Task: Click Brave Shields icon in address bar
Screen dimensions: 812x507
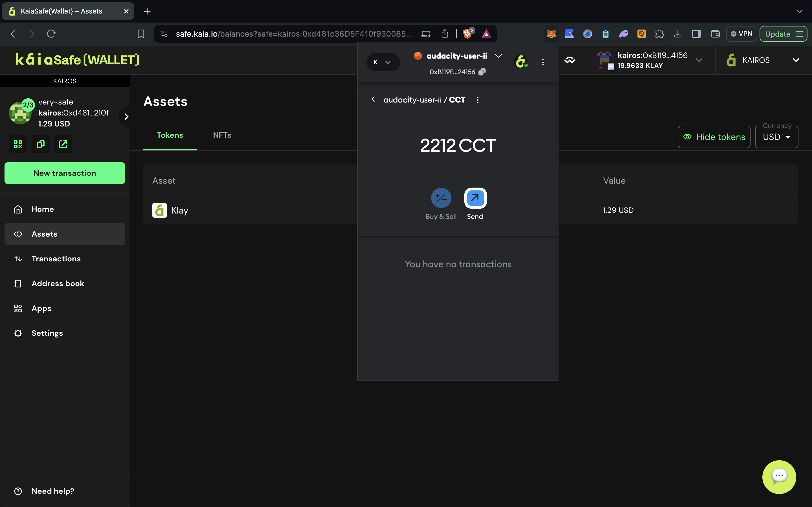Action: click(467, 34)
